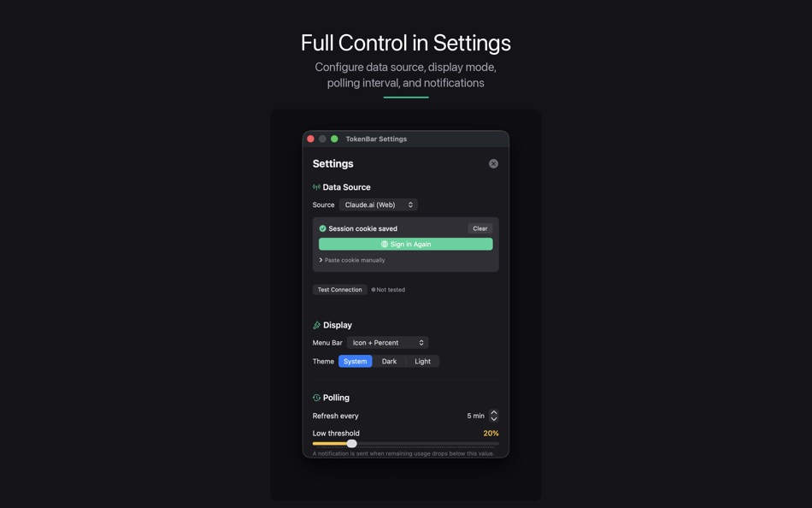Close Settings with the round X icon
Image resolution: width=812 pixels, height=508 pixels.
493,164
